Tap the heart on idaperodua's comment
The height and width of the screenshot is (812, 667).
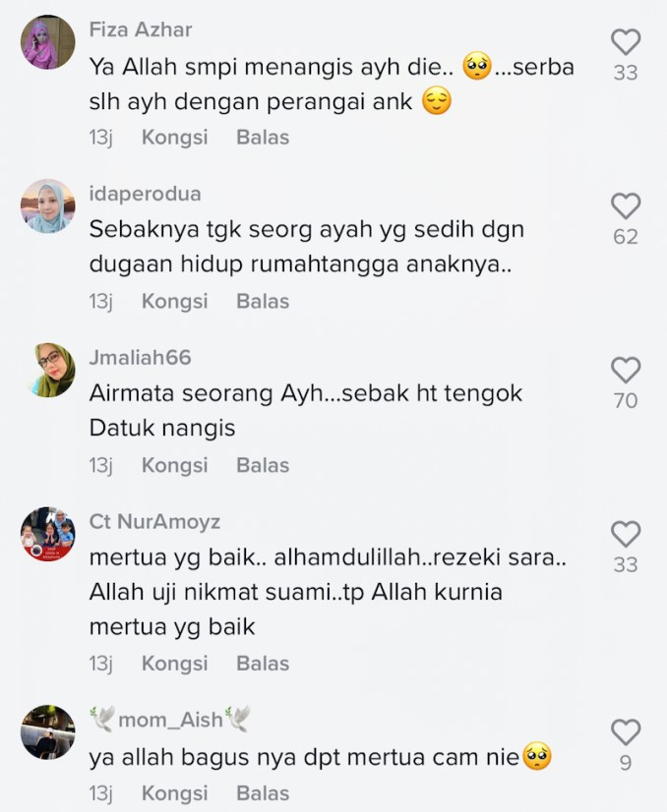(x=626, y=206)
